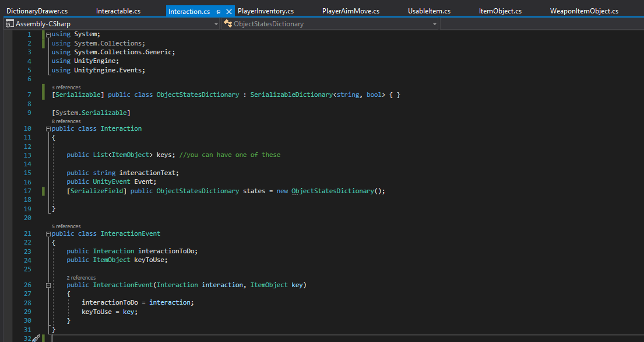Switch to the PlayerAimMove.cs tab
Screen dimensions: 644x342
tap(350, 11)
